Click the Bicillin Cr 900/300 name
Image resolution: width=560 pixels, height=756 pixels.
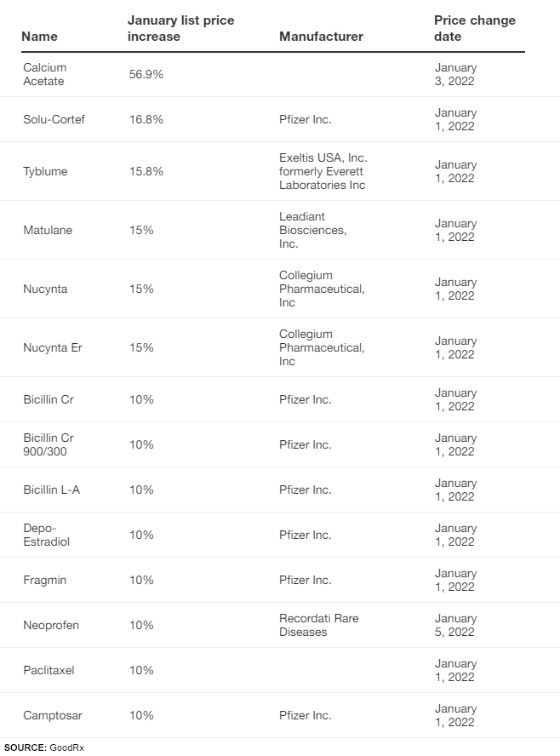(x=49, y=444)
